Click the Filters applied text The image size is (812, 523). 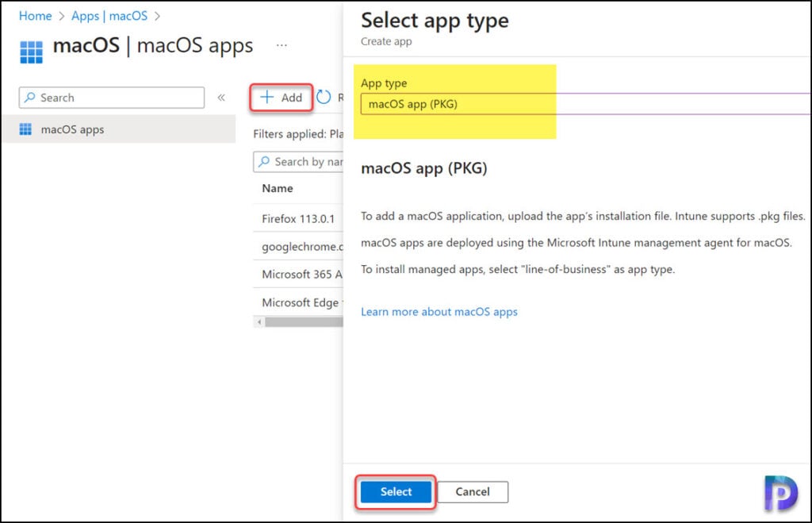click(x=298, y=134)
